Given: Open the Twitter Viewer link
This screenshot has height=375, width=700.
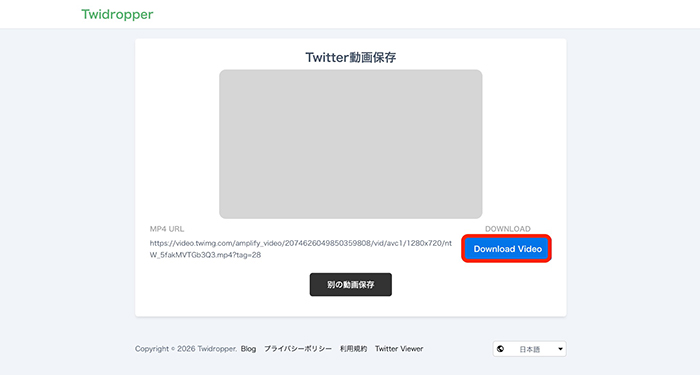Looking at the screenshot, I should click(399, 349).
